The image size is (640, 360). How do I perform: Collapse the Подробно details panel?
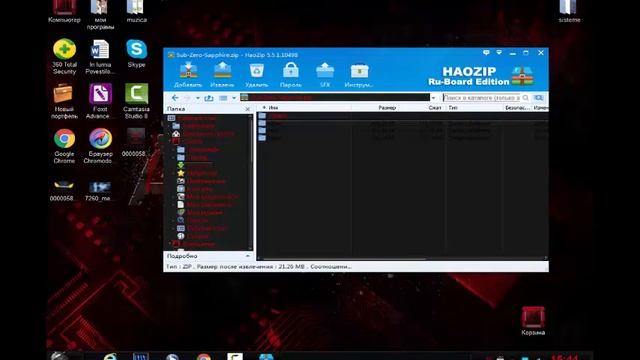[248, 256]
